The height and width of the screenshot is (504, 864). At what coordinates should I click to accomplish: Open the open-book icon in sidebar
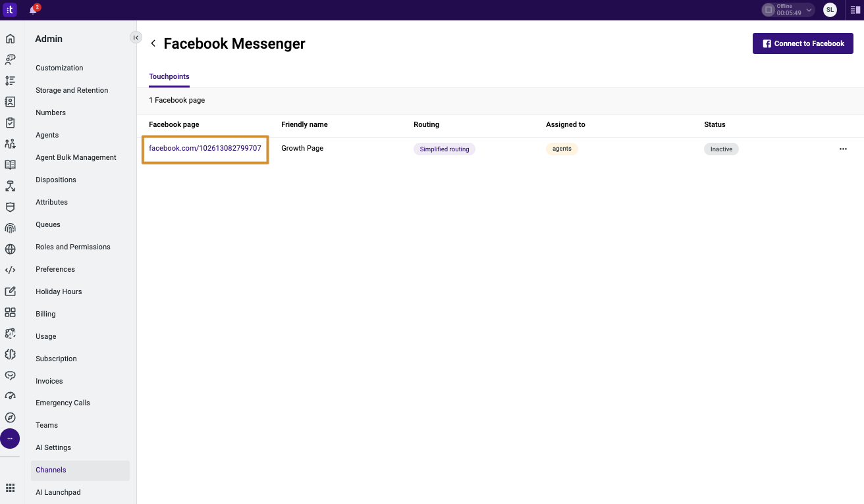pyautogui.click(x=10, y=165)
